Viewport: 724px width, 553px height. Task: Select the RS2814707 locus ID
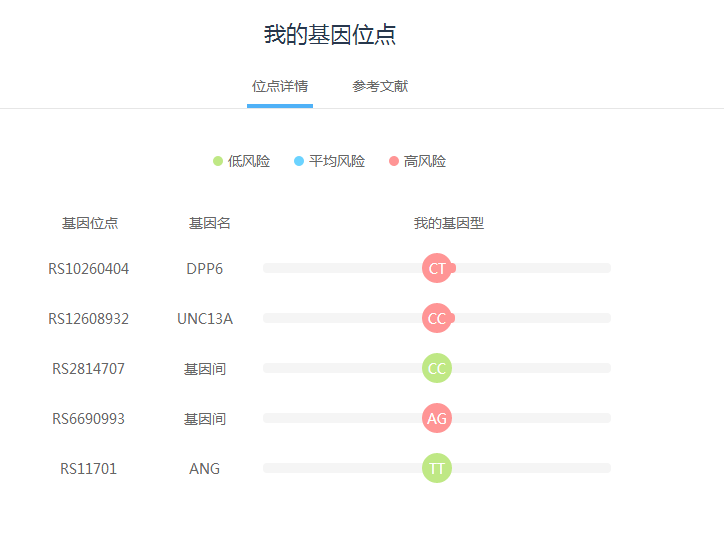[89, 369]
